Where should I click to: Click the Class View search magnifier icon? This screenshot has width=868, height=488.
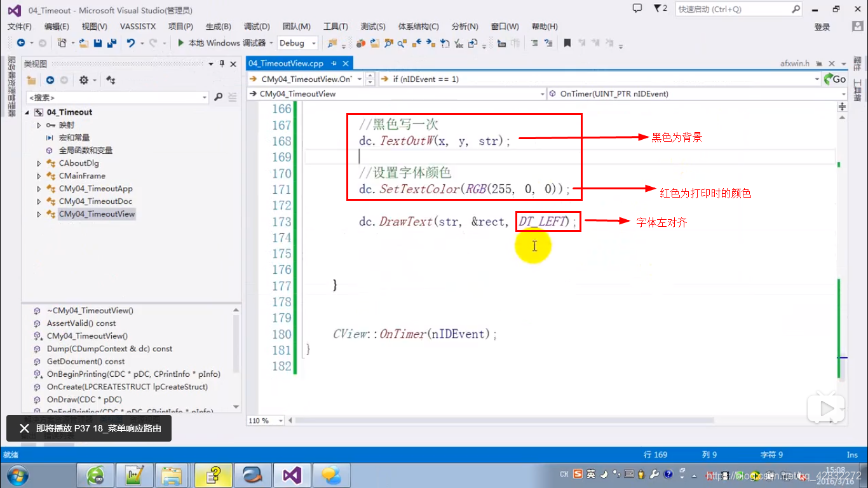219,97
